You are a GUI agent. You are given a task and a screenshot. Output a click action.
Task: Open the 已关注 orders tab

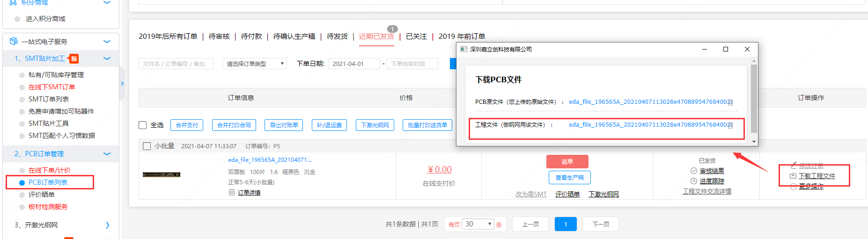tap(416, 36)
